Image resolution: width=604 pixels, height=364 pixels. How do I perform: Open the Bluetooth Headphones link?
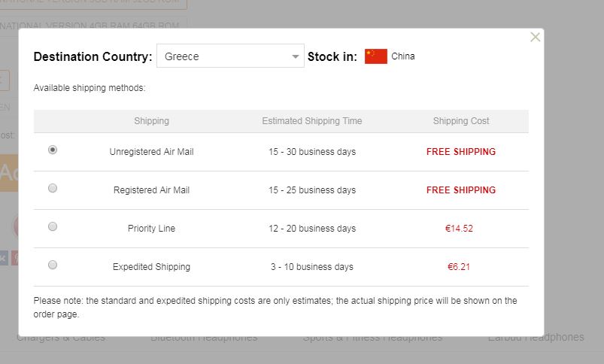point(204,338)
